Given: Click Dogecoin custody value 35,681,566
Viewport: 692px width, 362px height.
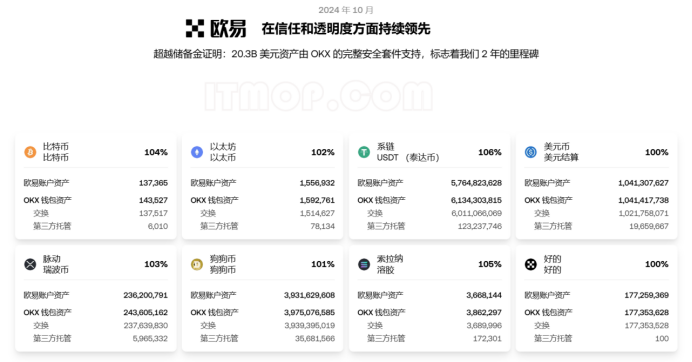Looking at the screenshot, I should pyautogui.click(x=315, y=338).
